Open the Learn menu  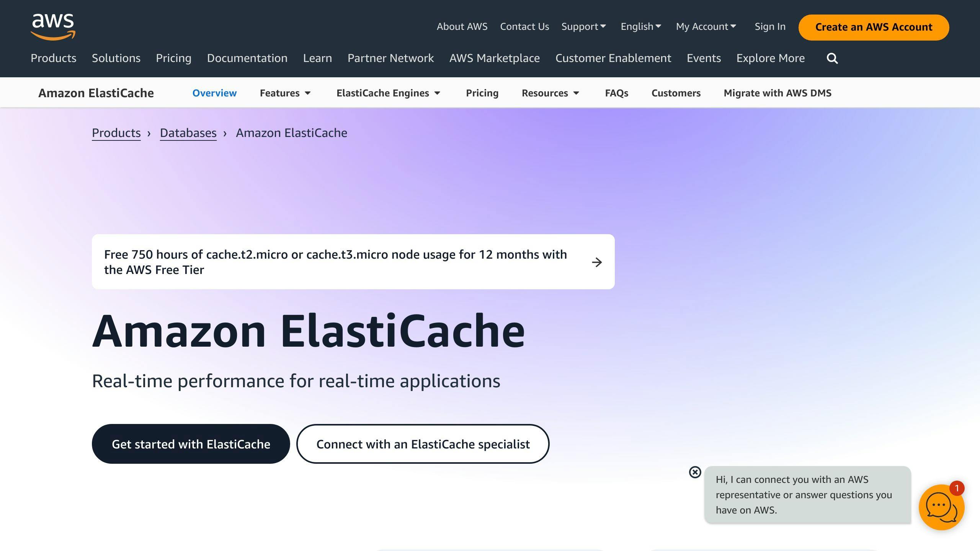pos(317,58)
